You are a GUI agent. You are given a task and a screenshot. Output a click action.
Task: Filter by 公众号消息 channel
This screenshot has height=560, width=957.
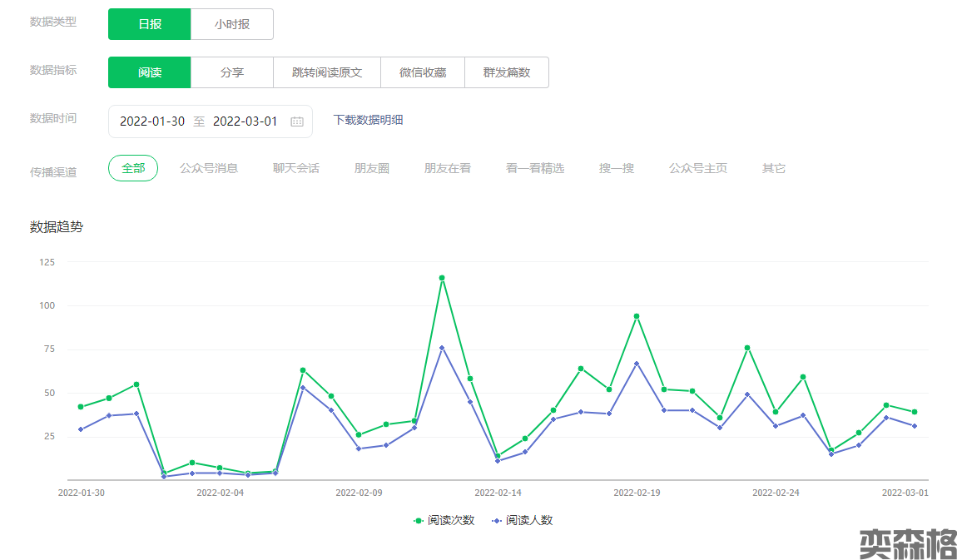coord(209,168)
